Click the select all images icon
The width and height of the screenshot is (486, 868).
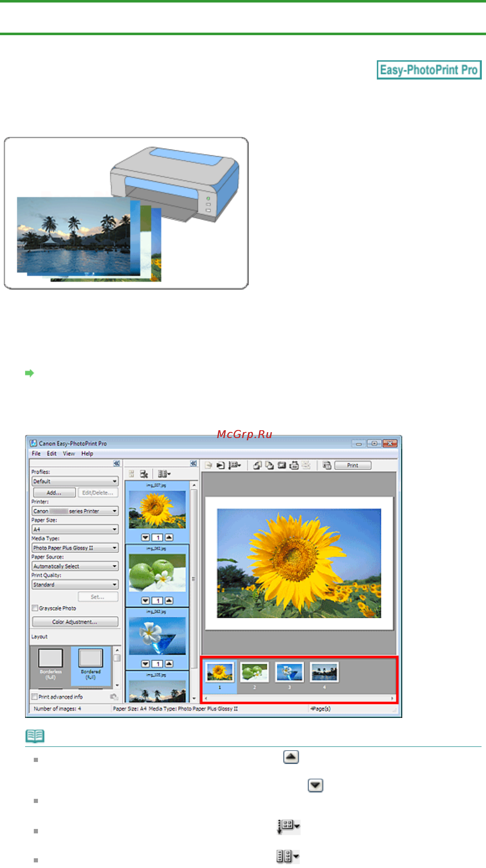(x=132, y=474)
